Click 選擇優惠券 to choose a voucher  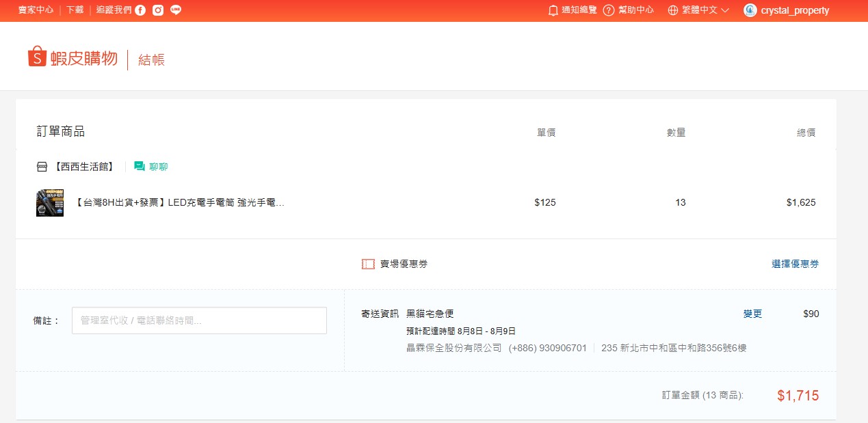click(x=795, y=264)
